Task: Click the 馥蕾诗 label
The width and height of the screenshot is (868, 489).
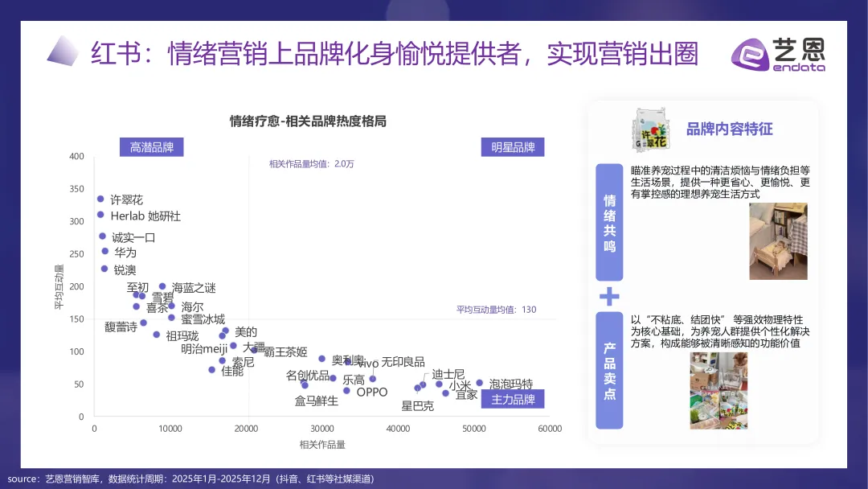Action: click(x=121, y=327)
